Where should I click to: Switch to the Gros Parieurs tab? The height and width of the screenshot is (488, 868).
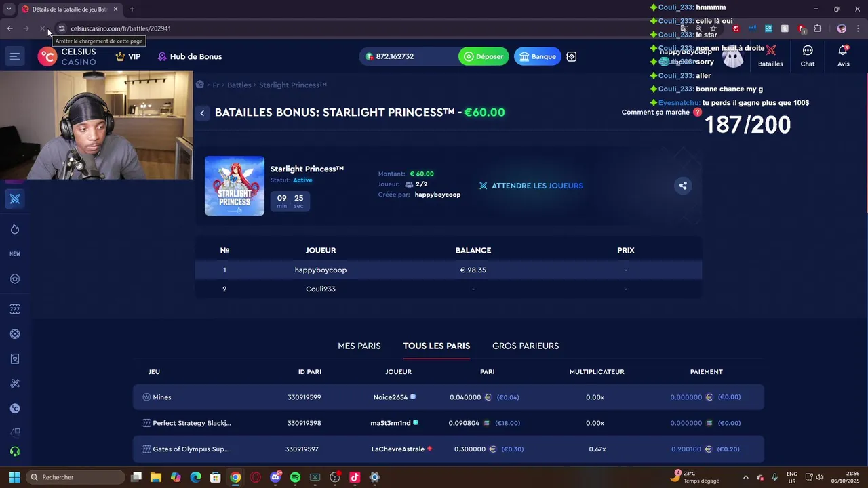pyautogui.click(x=526, y=346)
